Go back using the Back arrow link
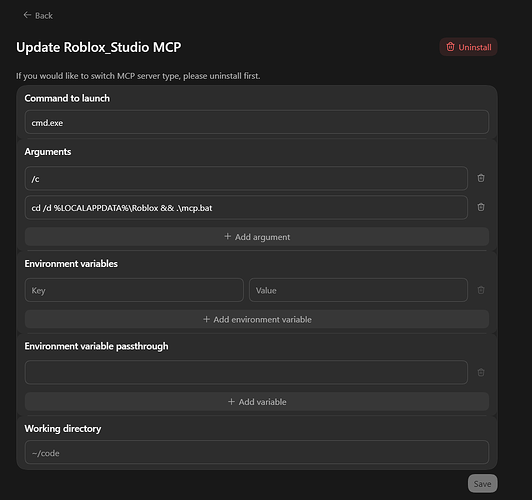The image size is (532, 500). coord(38,16)
